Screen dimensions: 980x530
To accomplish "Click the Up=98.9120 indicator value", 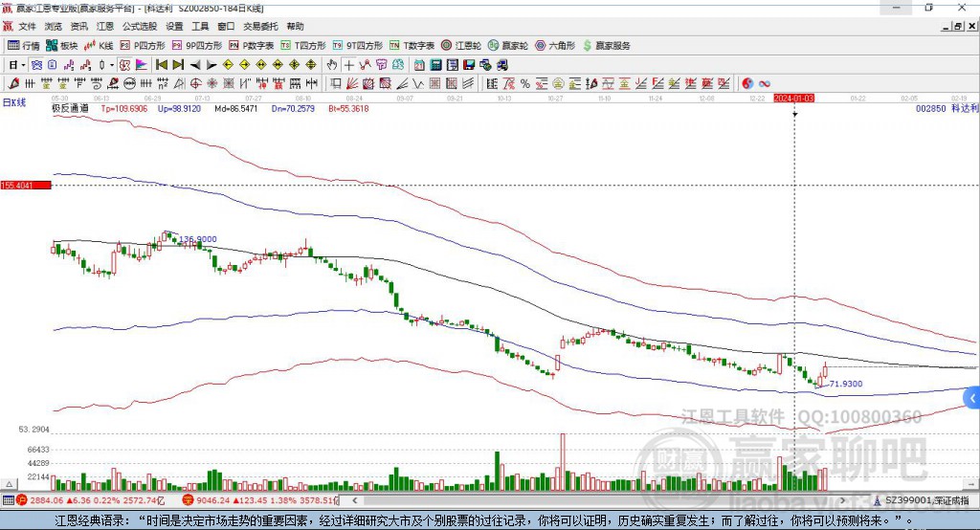I will [x=179, y=109].
